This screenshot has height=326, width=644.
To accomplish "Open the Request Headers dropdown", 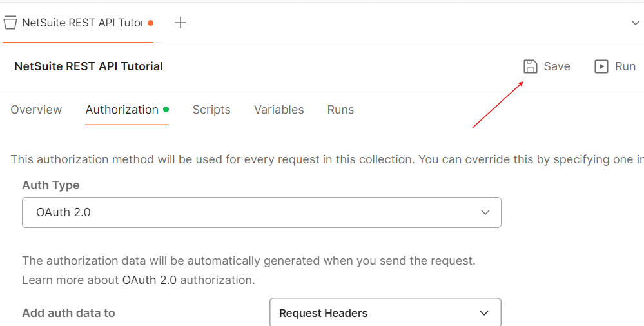I will tap(385, 313).
